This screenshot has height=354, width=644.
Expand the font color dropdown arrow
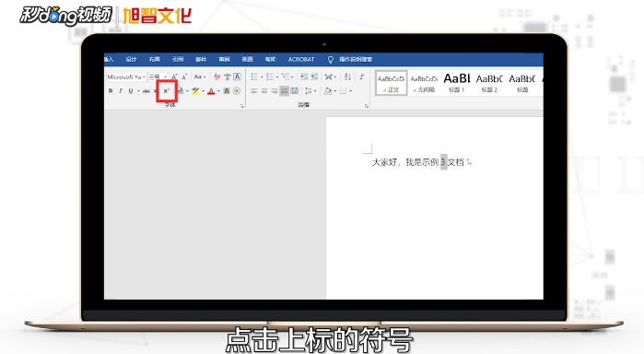tap(218, 91)
